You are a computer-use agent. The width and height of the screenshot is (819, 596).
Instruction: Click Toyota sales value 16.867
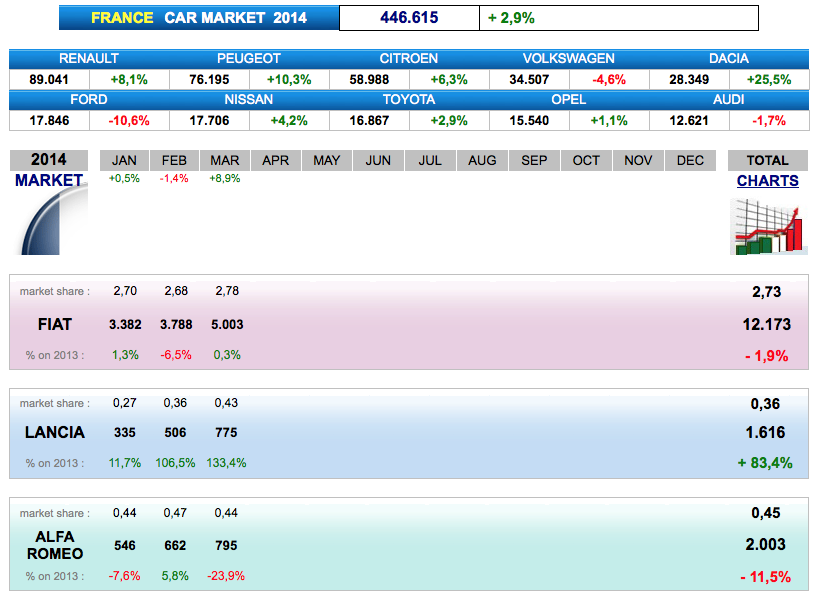[x=369, y=121]
